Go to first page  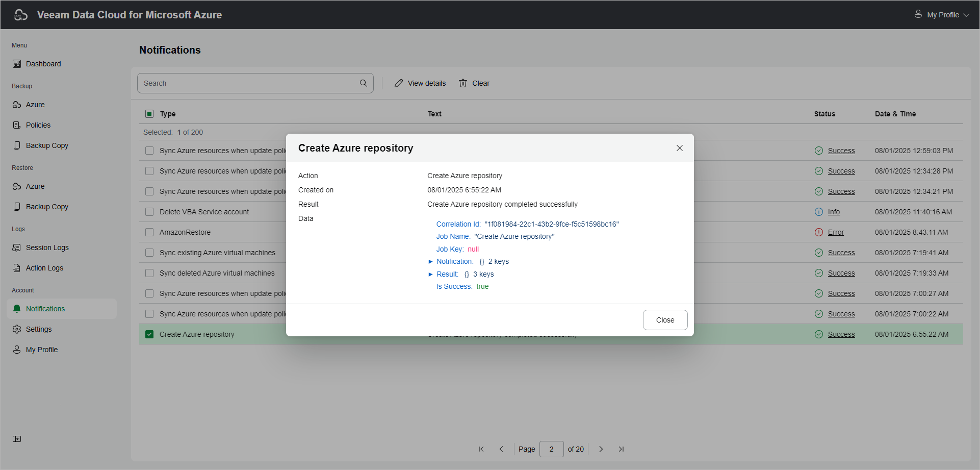[x=481, y=449]
